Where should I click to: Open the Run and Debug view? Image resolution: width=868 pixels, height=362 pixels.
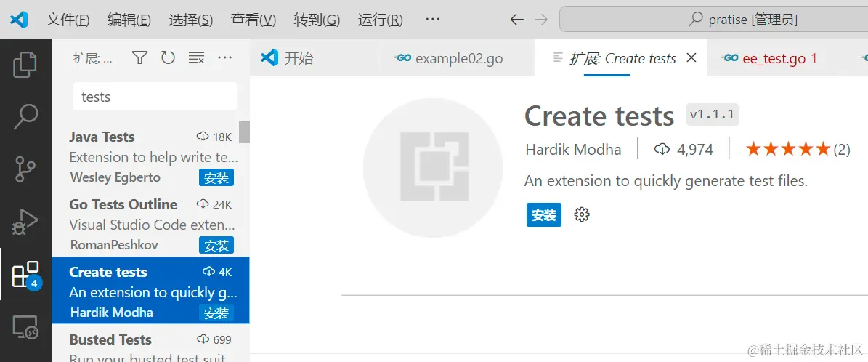[x=25, y=221]
